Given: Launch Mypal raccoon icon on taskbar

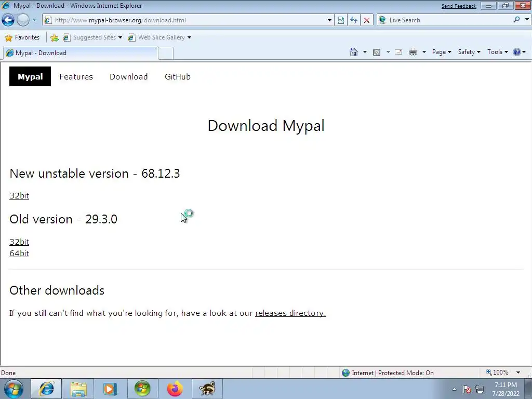Looking at the screenshot, I should (207, 389).
